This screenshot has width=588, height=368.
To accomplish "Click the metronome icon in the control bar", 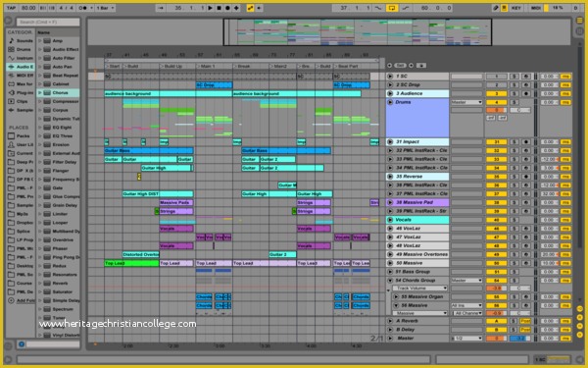I will click(x=83, y=8).
